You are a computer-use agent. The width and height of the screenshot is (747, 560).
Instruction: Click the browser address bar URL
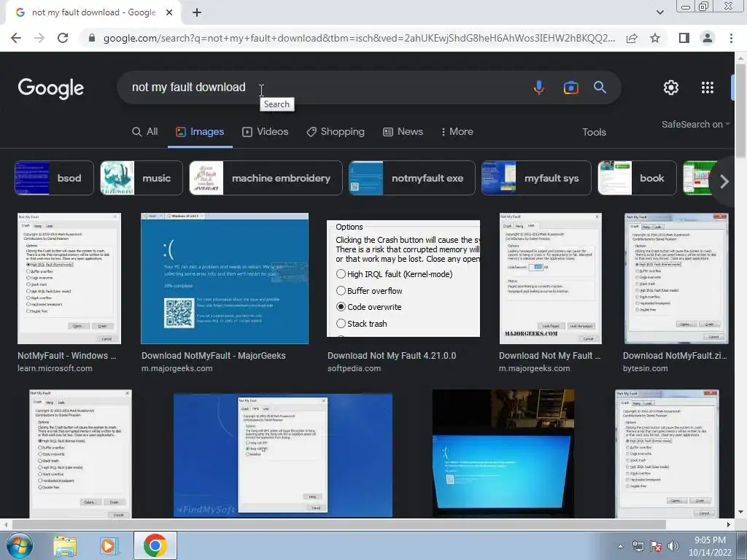pos(359,38)
